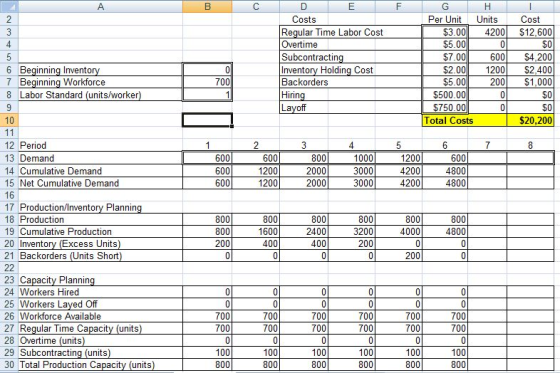560x373 pixels.
Task: Click Overtime per unit $5.00 in row 4
Action: point(445,45)
